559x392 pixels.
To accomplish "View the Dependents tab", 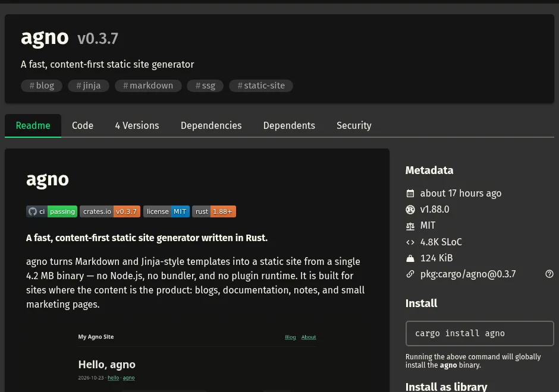I will pyautogui.click(x=289, y=126).
